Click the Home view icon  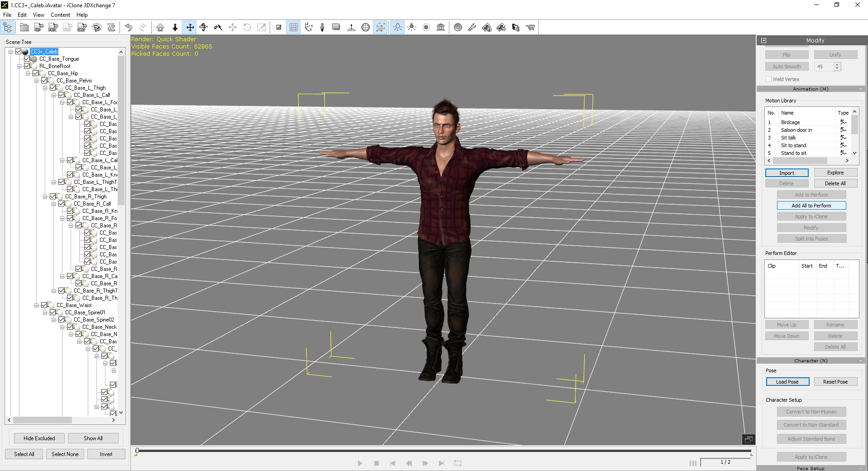[x=160, y=28]
